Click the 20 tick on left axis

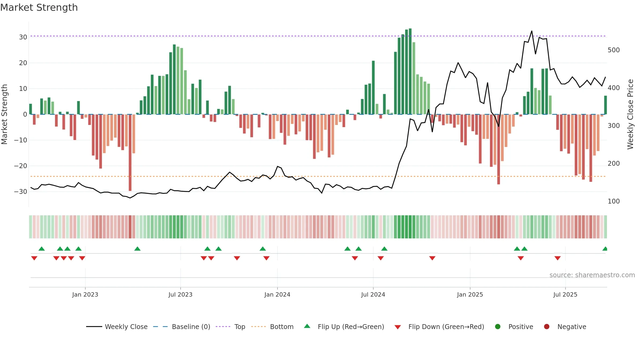(x=23, y=63)
